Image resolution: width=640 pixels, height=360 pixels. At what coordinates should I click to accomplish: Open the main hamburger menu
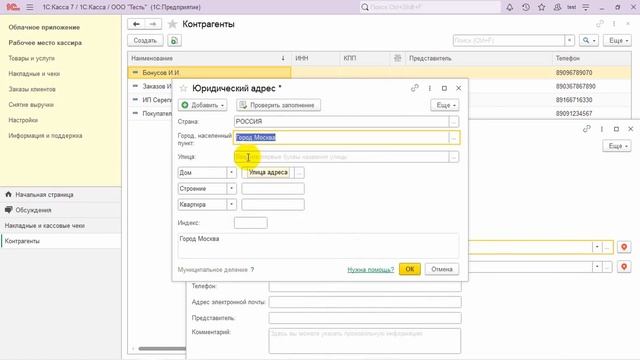coord(30,7)
